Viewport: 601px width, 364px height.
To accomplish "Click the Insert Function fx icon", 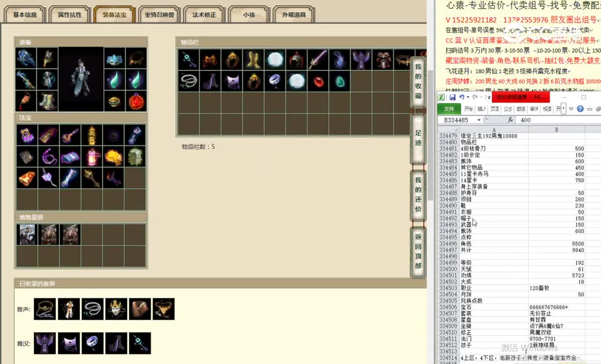I will click(x=511, y=120).
